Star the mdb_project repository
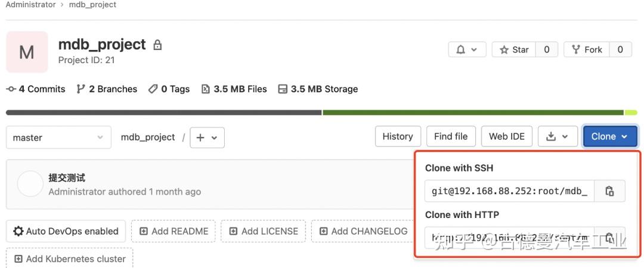 [514, 49]
